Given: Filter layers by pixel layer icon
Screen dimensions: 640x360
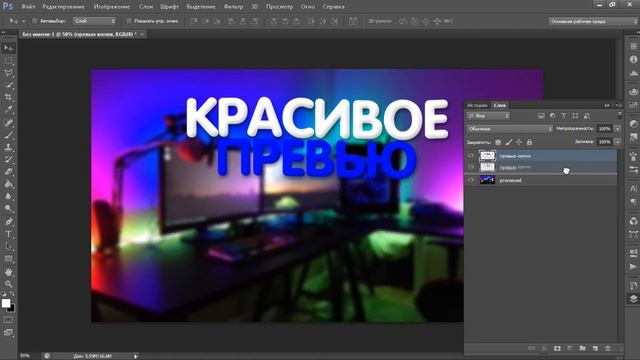Looking at the screenshot, I should pos(541,116).
